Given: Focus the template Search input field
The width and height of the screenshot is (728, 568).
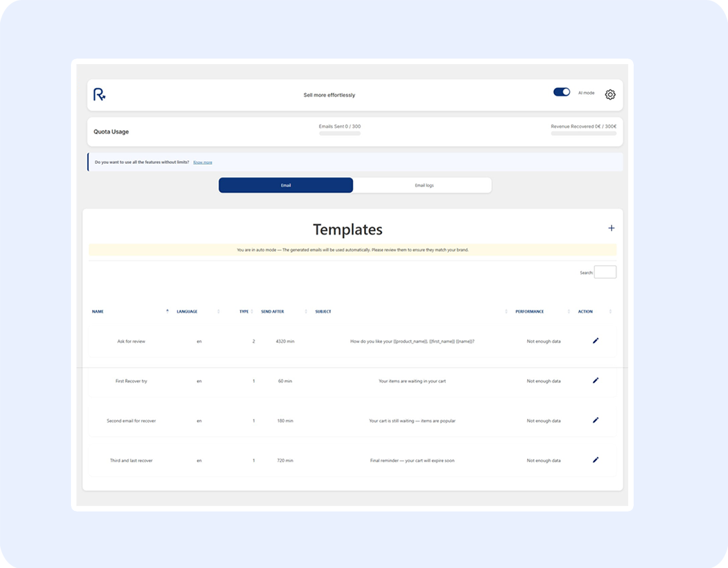Looking at the screenshot, I should coord(605,273).
